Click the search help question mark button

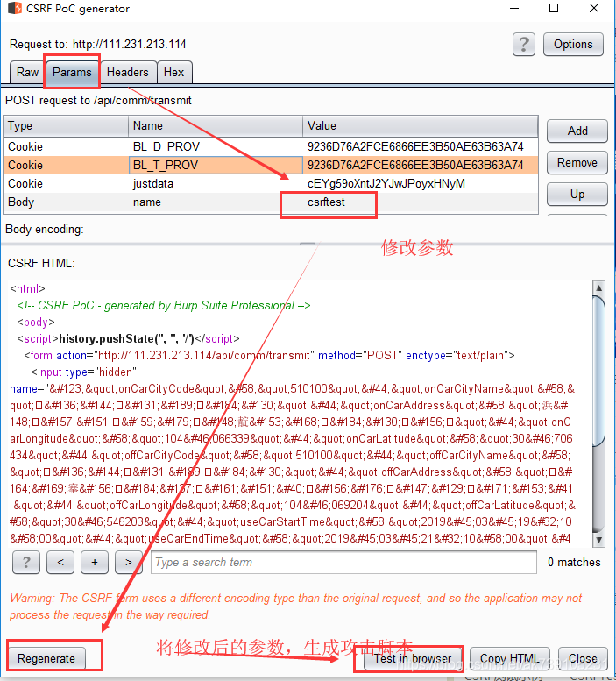[26, 563]
